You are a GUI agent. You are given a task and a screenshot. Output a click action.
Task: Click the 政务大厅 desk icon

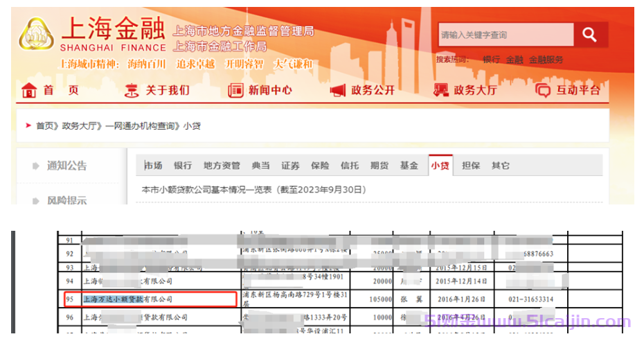click(440, 90)
